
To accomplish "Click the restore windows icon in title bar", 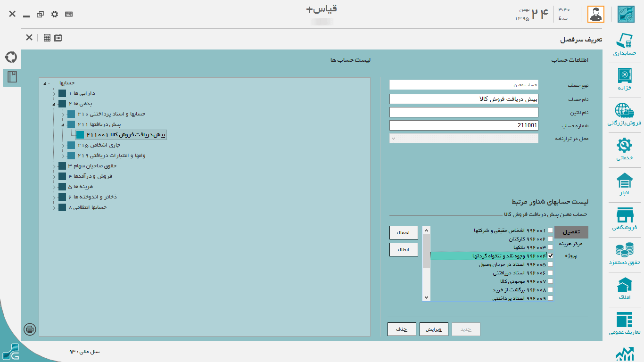I will point(41,14).
